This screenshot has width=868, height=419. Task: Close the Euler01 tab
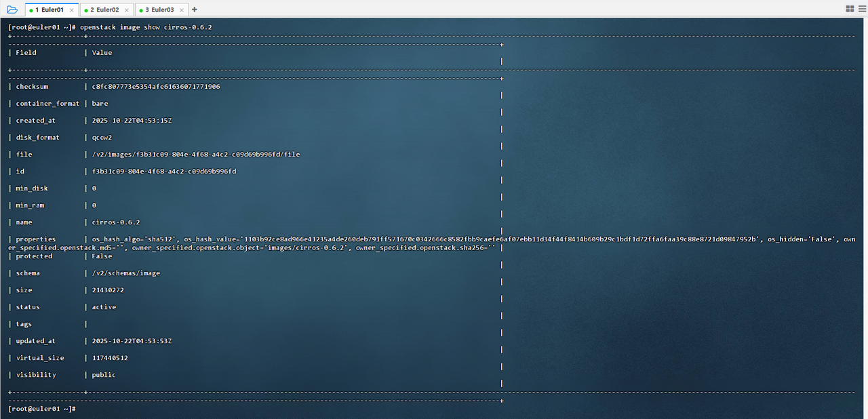[72, 10]
